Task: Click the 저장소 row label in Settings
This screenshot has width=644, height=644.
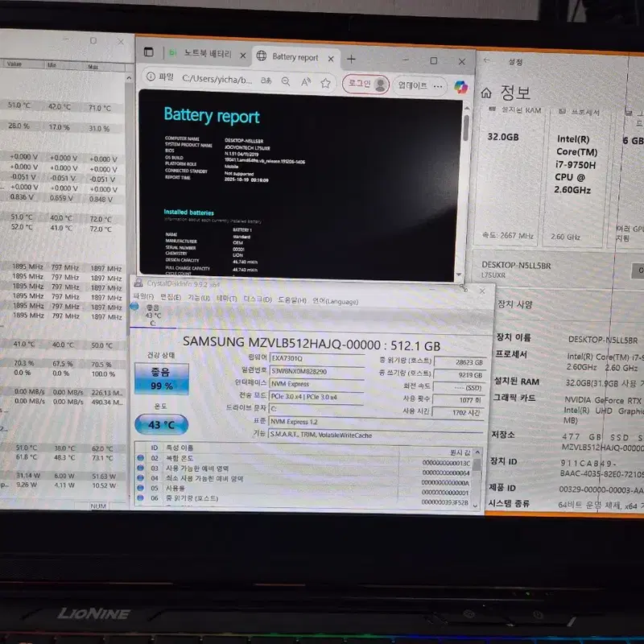Action: (x=502, y=435)
